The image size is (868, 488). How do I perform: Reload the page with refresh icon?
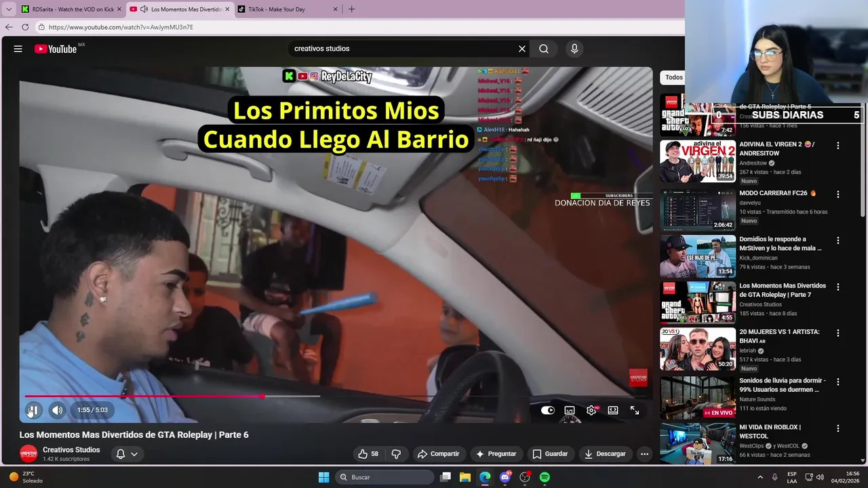click(x=25, y=27)
